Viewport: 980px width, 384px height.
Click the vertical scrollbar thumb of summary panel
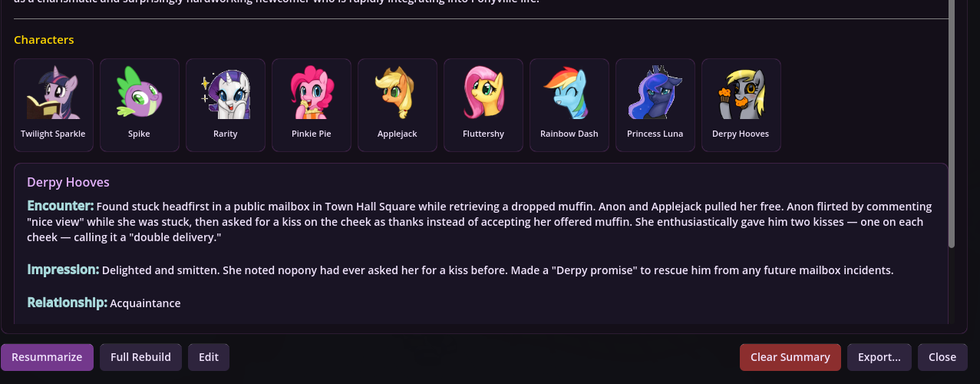[952, 123]
